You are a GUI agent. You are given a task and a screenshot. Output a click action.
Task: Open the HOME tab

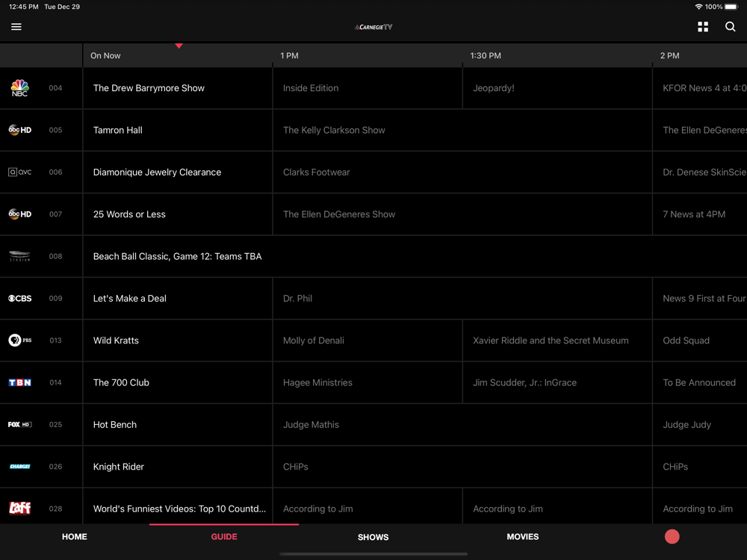pos(74,537)
